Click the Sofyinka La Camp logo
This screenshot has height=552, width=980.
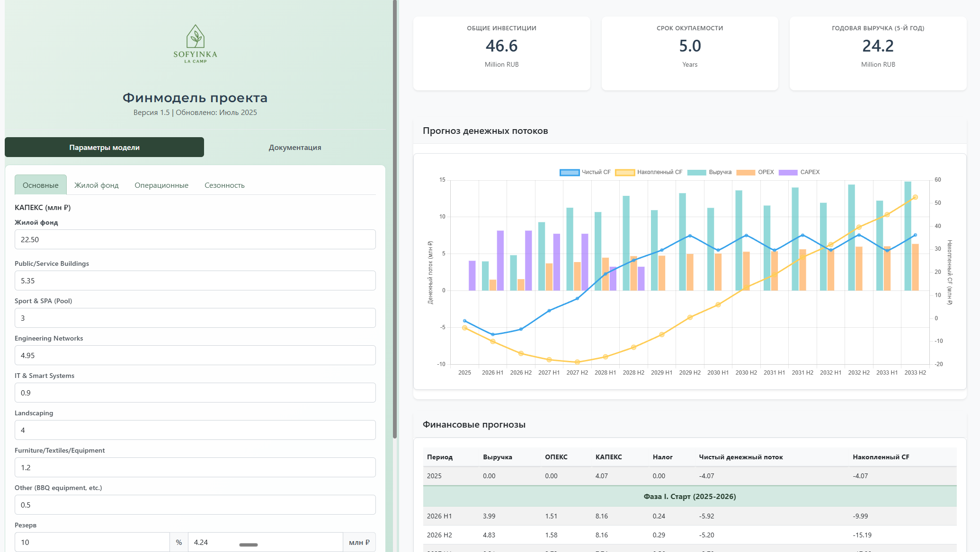pyautogui.click(x=195, y=44)
